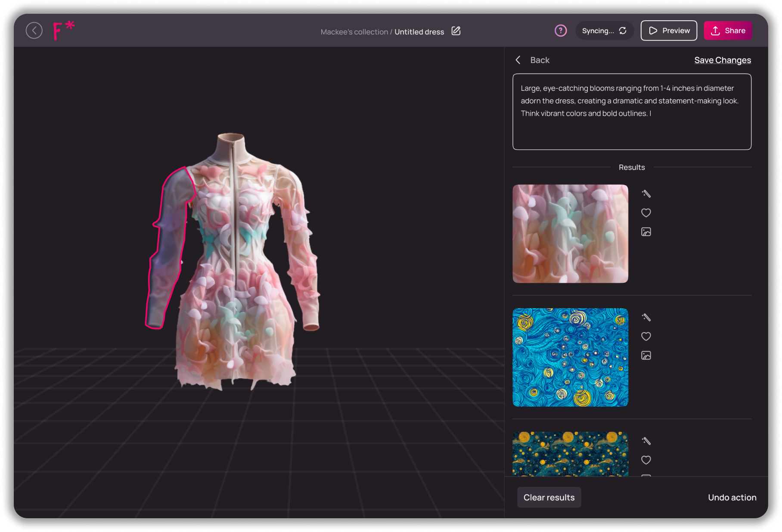Open image icon for pastel floral result
This screenshot has height=532, width=782.
click(x=646, y=232)
